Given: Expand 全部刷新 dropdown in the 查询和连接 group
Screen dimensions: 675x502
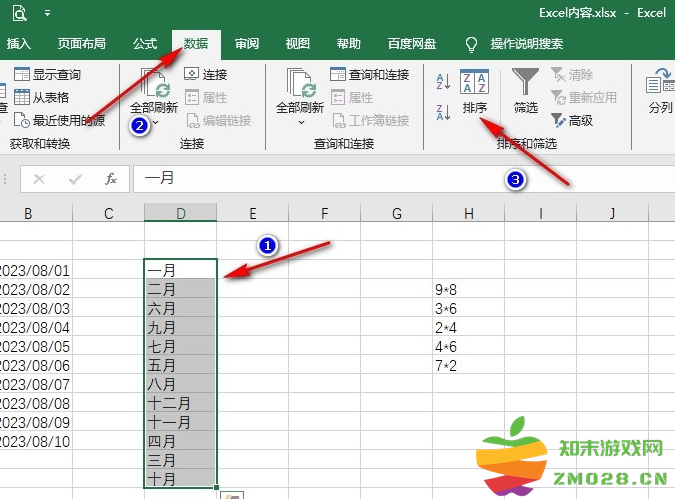Looking at the screenshot, I should click(301, 121).
